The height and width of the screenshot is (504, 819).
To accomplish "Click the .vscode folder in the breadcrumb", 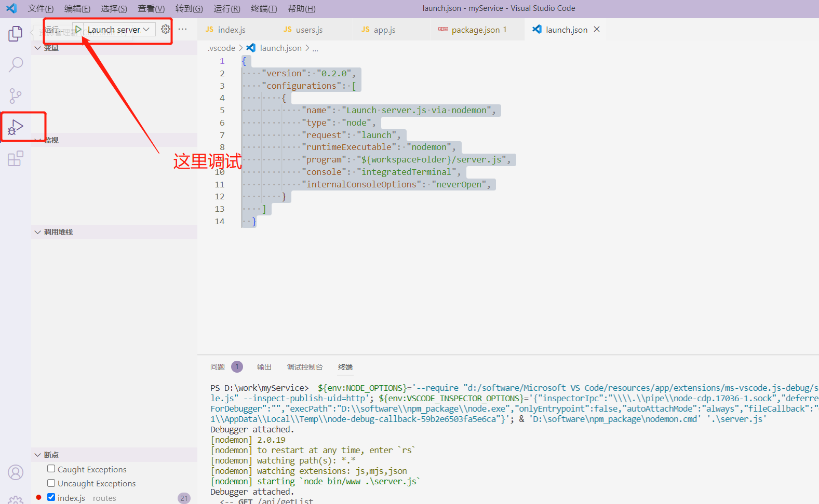I will tap(222, 48).
